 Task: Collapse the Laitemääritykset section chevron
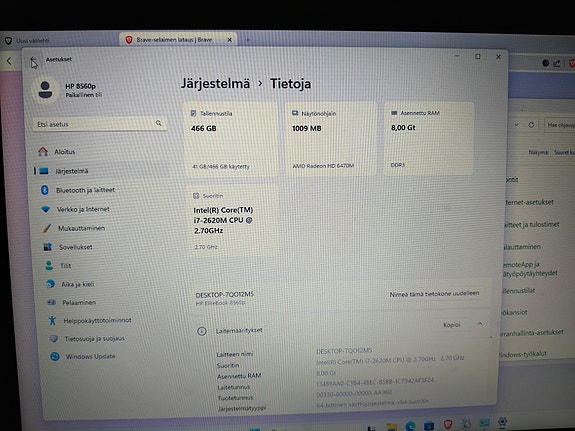click(480, 324)
